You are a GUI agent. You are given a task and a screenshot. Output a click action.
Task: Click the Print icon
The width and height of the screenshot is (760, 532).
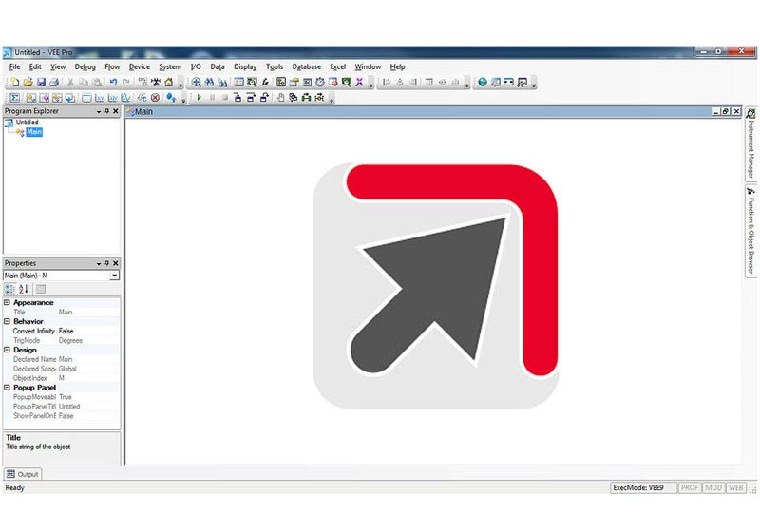click(x=54, y=83)
